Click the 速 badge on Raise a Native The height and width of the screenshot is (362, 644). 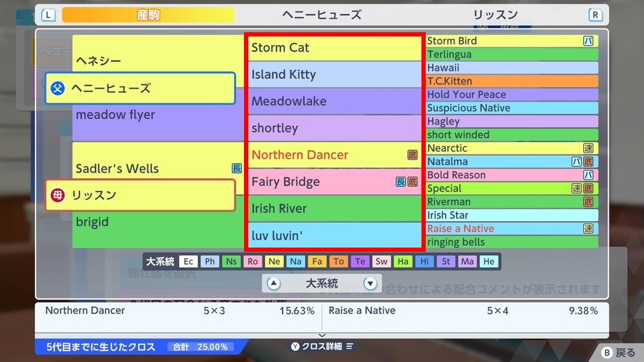[x=588, y=229]
